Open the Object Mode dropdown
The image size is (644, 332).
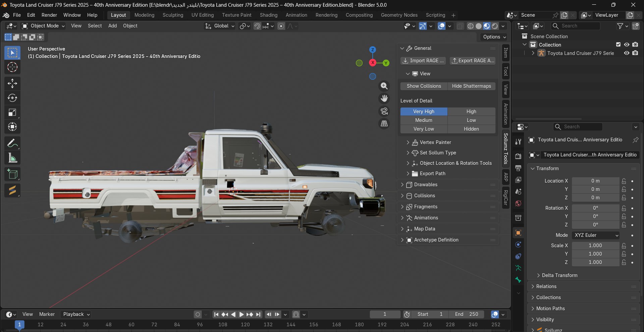(43, 26)
